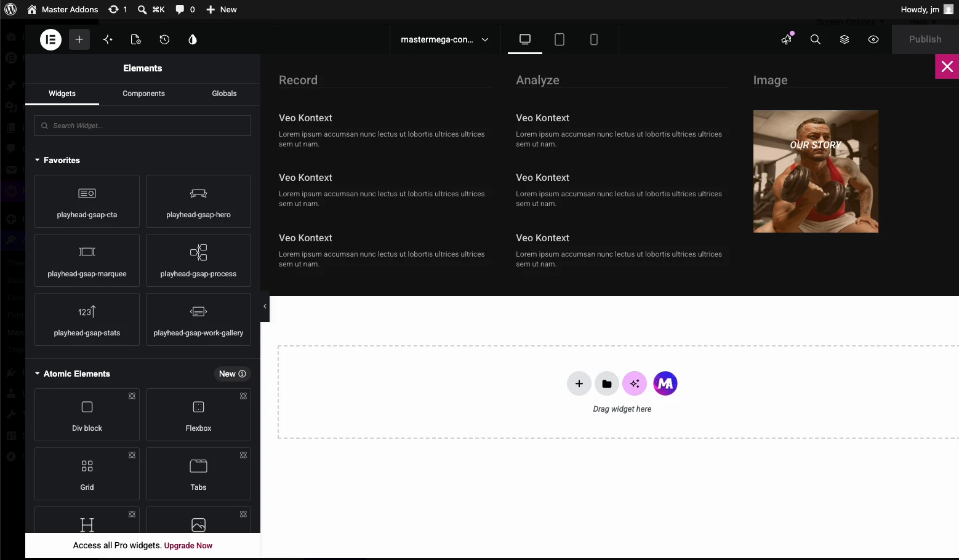This screenshot has height=560, width=959.
Task: Click the Publish button
Action: [925, 39]
